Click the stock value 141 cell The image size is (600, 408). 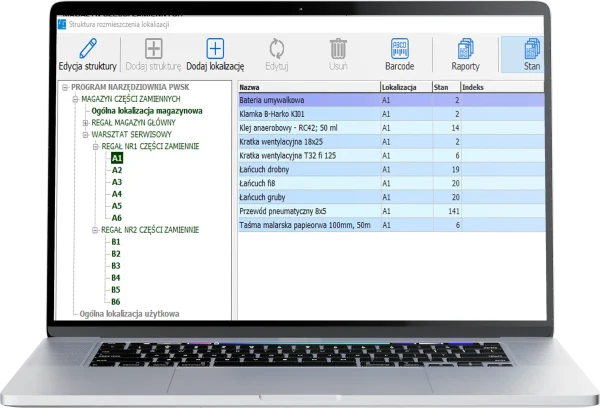pyautogui.click(x=447, y=211)
